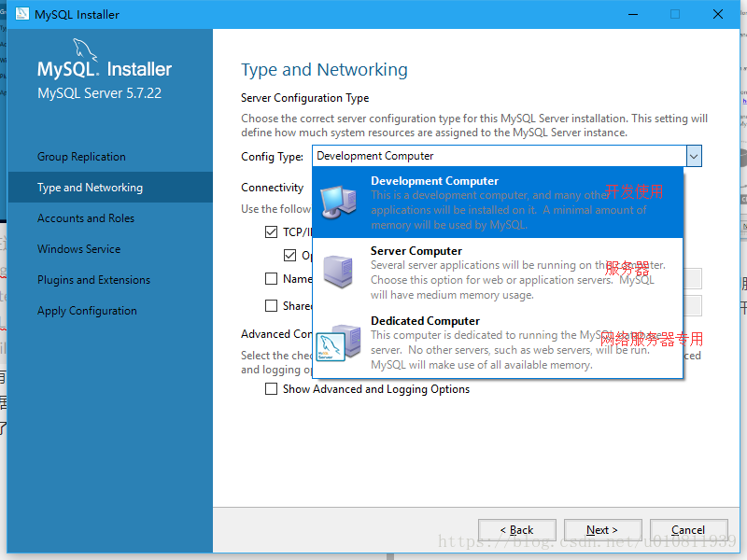
Task: Go to Group Replication step
Action: 110,157
